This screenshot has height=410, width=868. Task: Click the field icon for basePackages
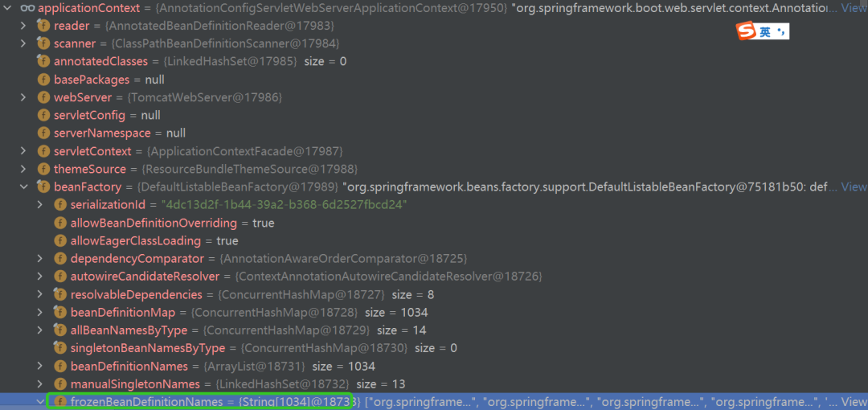(x=43, y=80)
